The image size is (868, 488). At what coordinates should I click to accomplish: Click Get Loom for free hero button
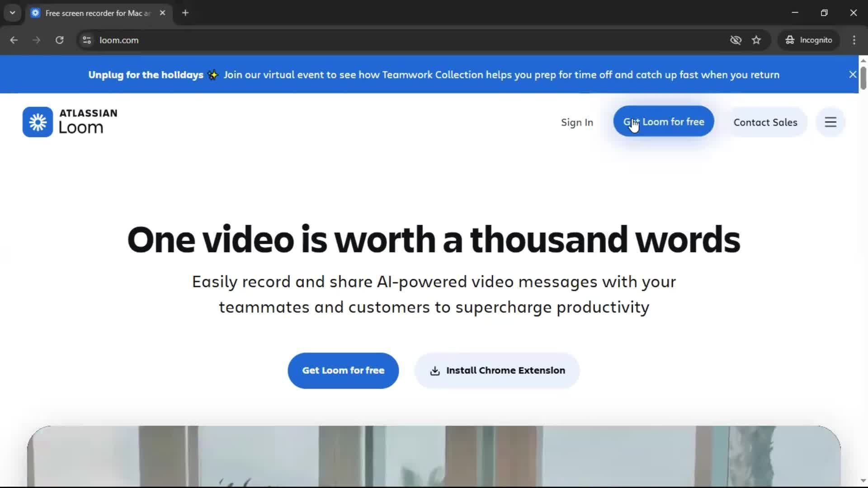tap(343, 371)
